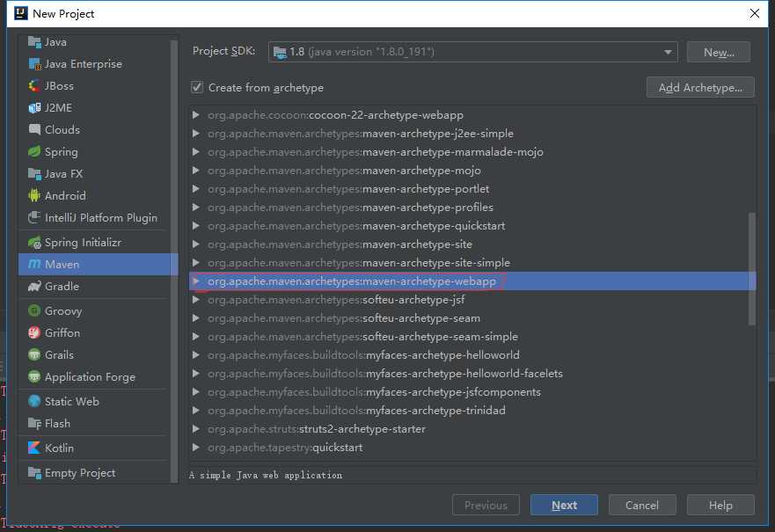This screenshot has height=532, width=775.
Task: Select the Gradle elephant icon
Action: [x=34, y=287]
